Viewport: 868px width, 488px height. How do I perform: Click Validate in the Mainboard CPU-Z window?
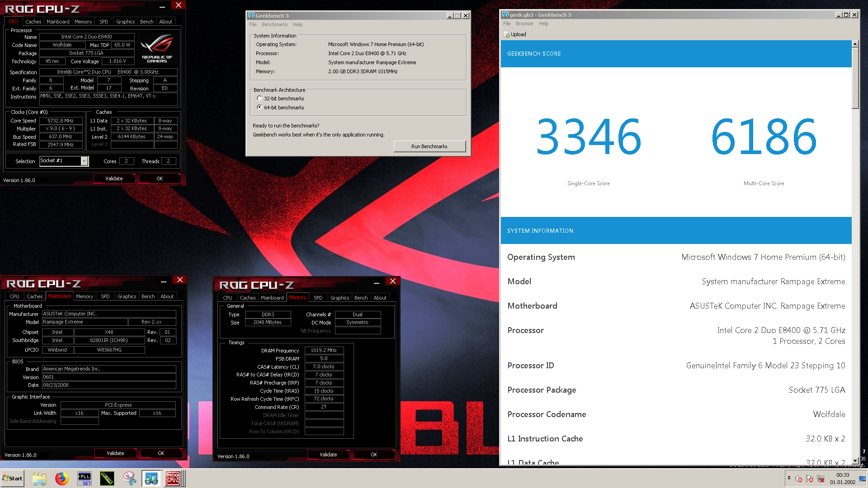[115, 453]
